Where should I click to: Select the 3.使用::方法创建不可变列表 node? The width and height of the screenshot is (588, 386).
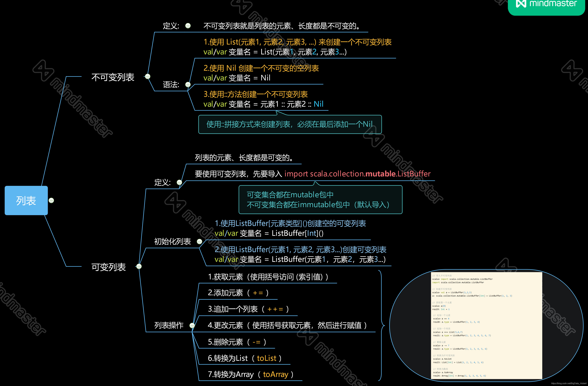[x=263, y=99]
